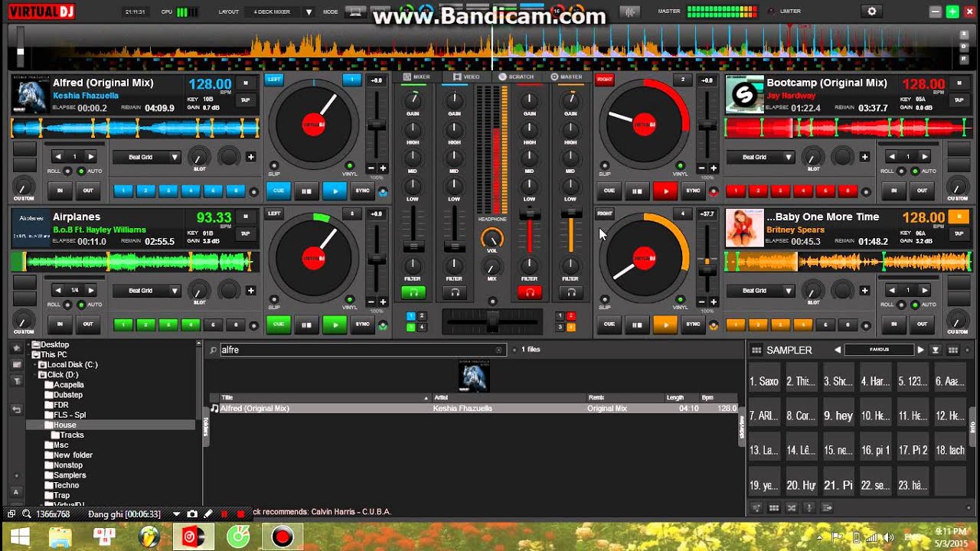This screenshot has width=980, height=551.
Task: Trigger hot cue 4 on the Britney Spears deck
Action: (802, 324)
